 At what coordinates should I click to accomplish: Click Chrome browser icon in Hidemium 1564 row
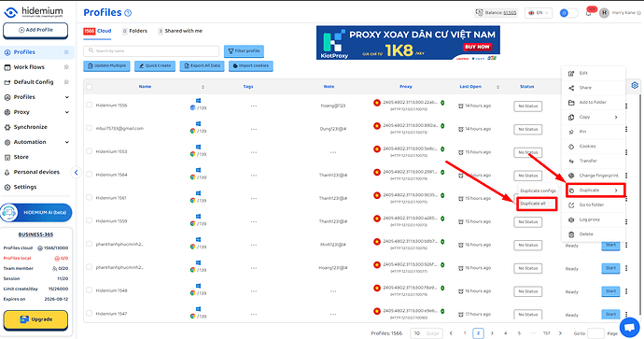[x=192, y=177]
